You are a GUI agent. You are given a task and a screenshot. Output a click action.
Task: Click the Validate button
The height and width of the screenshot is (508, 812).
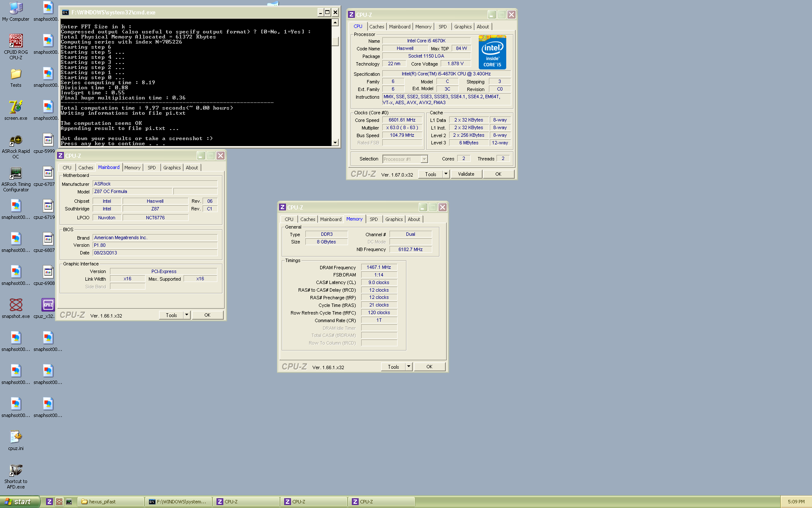466,174
